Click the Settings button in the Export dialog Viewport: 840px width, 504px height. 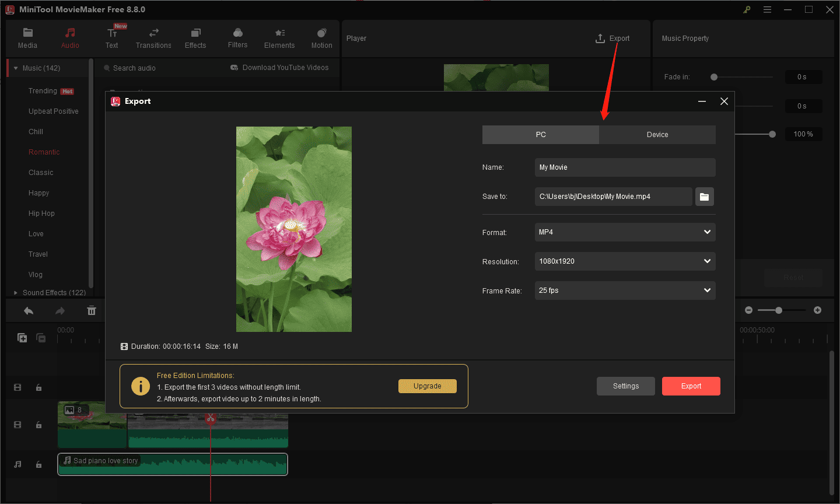coord(626,386)
